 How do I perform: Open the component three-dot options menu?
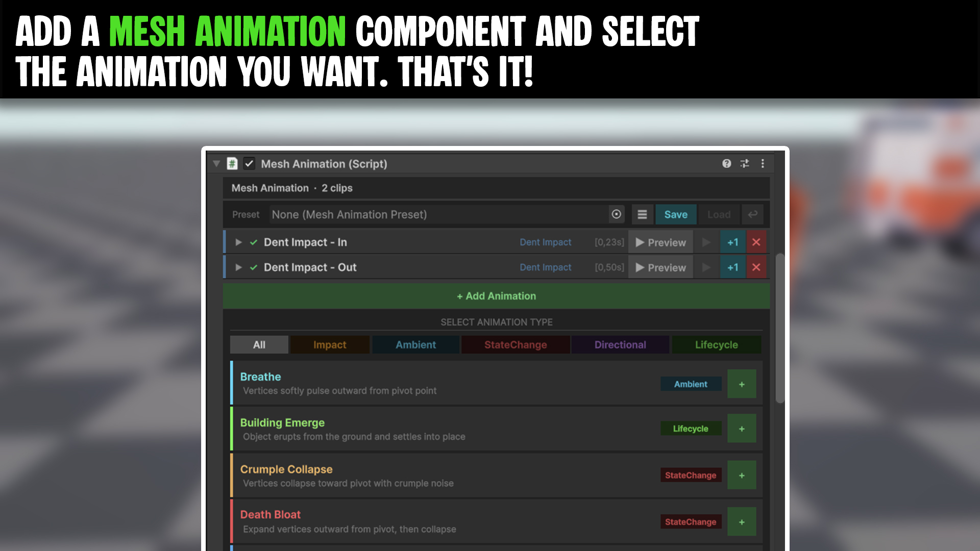[763, 163]
